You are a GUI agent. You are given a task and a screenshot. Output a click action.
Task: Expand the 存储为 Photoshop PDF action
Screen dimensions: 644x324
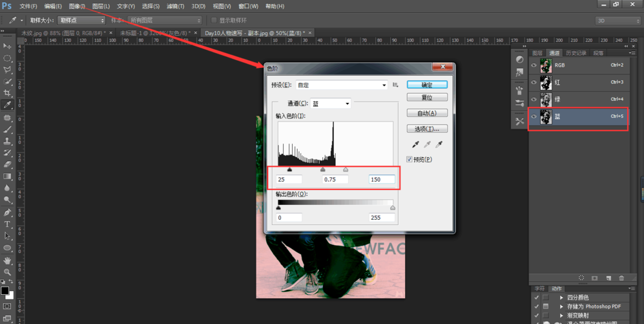click(x=561, y=307)
